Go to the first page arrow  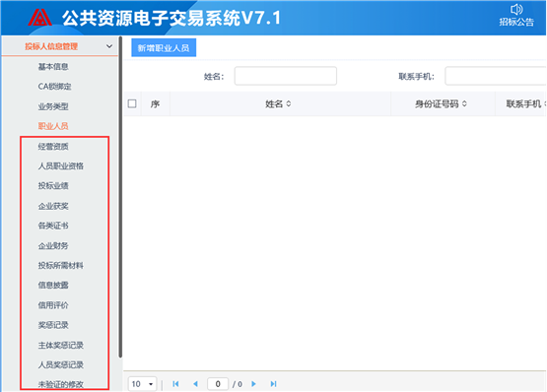[175, 384]
